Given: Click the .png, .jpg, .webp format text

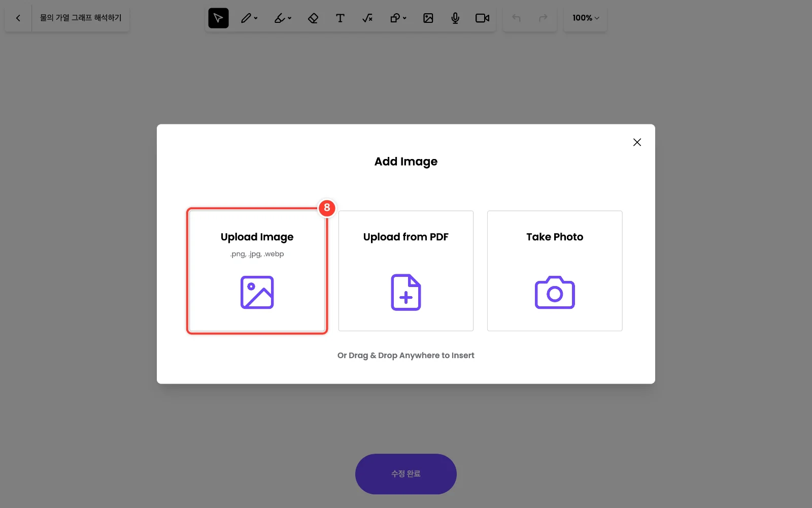Looking at the screenshot, I should (x=257, y=254).
